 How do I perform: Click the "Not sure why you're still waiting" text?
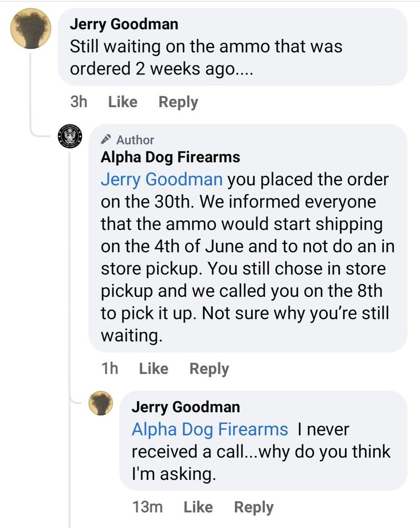295,313
